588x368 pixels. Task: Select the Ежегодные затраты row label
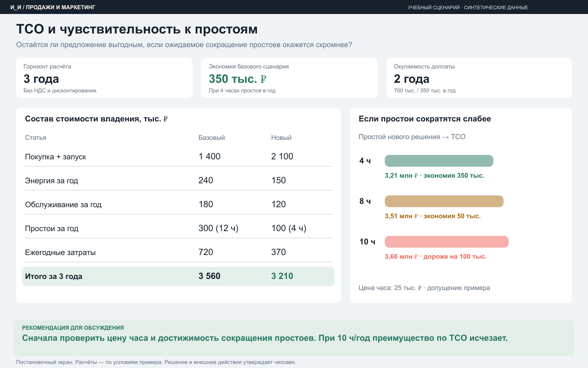(60, 252)
